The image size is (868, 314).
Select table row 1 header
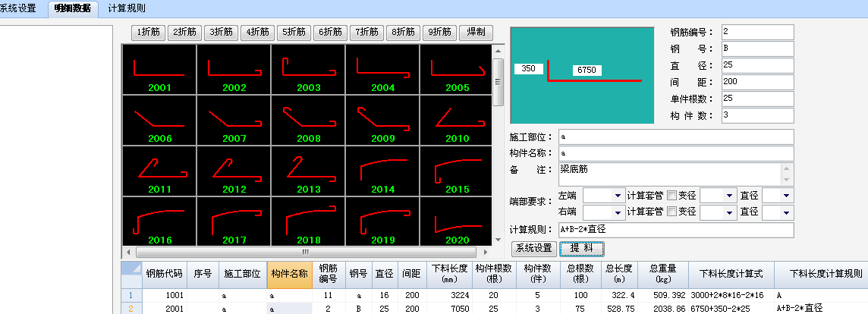(131, 295)
